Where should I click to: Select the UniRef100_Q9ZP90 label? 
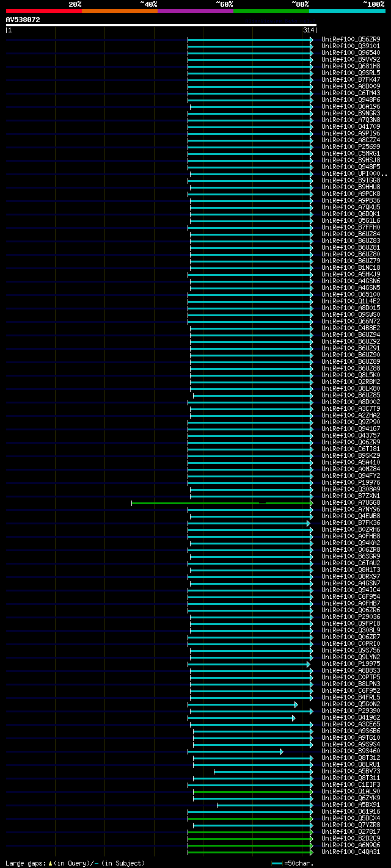click(x=351, y=422)
